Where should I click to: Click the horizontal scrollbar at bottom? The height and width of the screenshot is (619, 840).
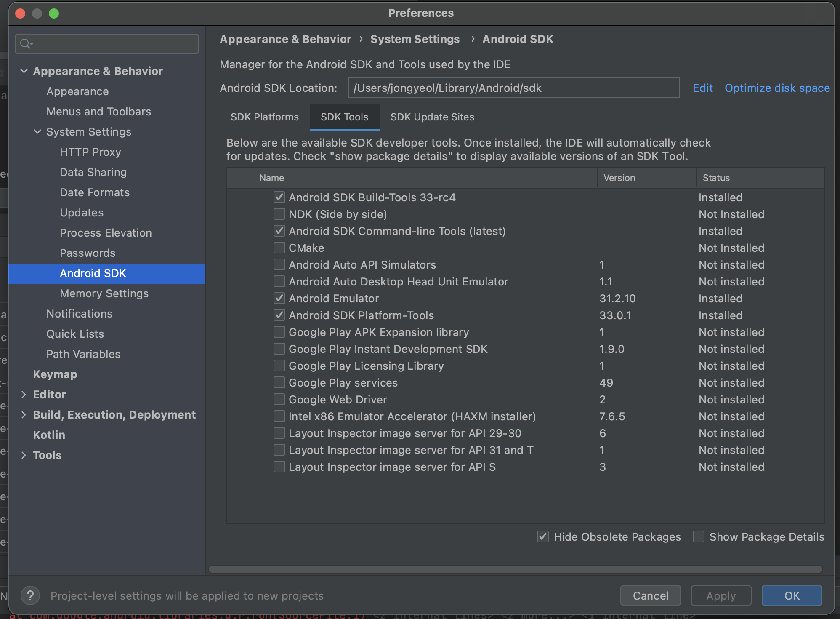coord(515,569)
